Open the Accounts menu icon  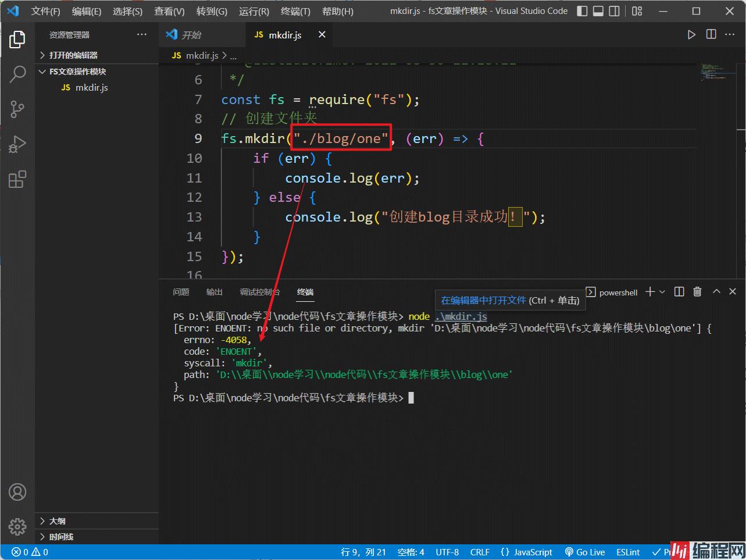(x=17, y=492)
